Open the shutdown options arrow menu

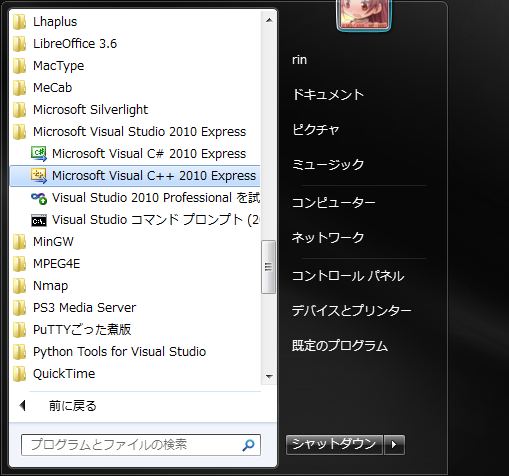point(394,445)
